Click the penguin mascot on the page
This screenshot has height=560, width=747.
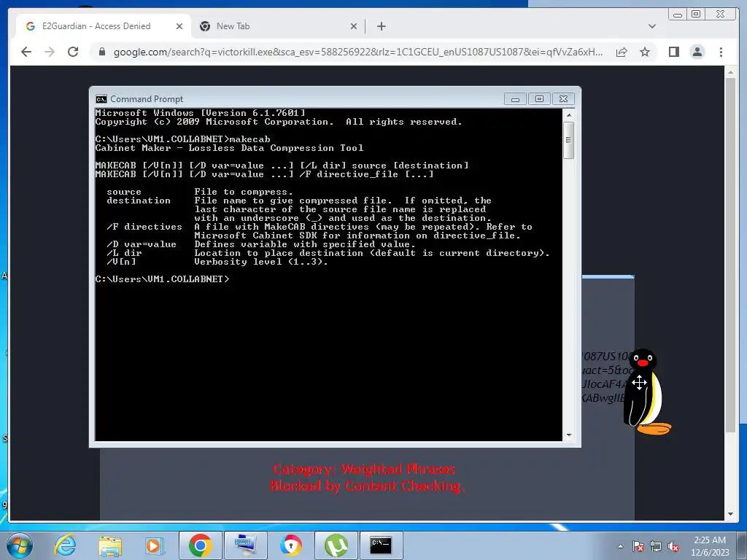pos(646,392)
